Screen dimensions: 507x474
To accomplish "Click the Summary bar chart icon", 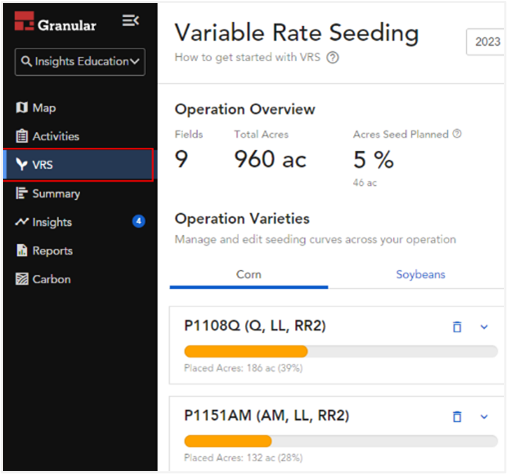I will [x=22, y=193].
